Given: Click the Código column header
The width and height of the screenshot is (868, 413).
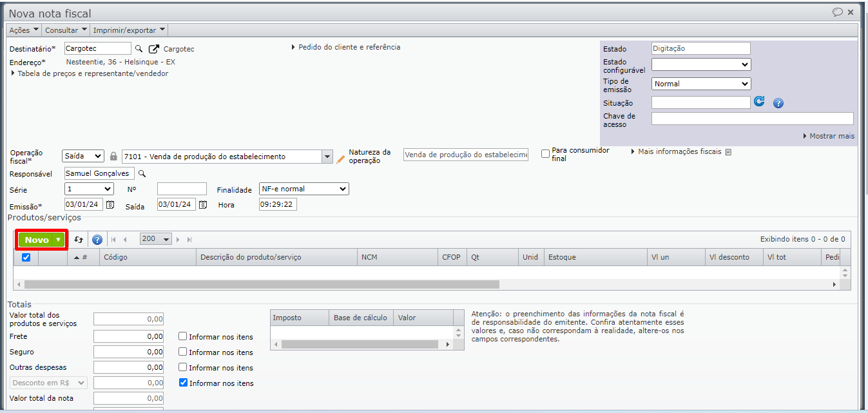Looking at the screenshot, I should click(148, 257).
